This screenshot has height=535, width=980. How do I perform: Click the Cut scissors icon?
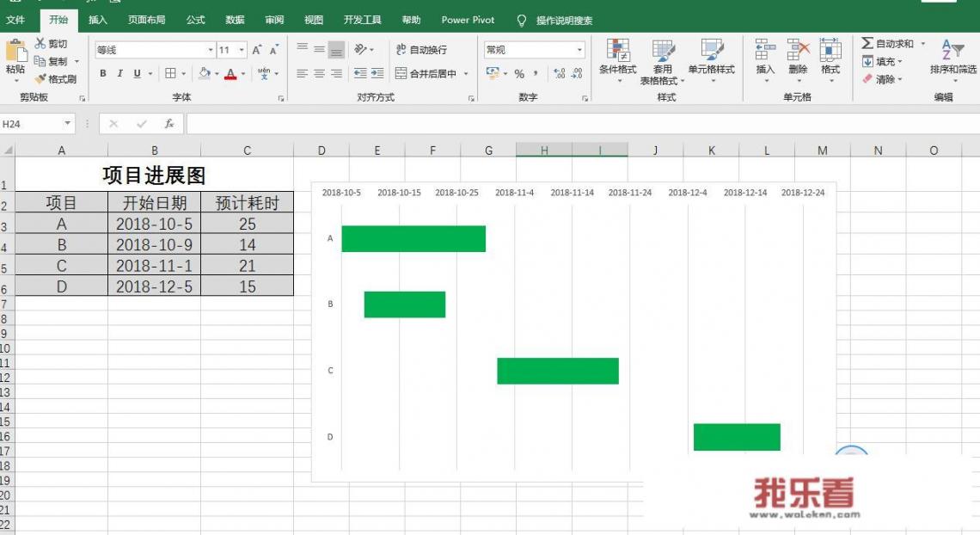pos(40,44)
